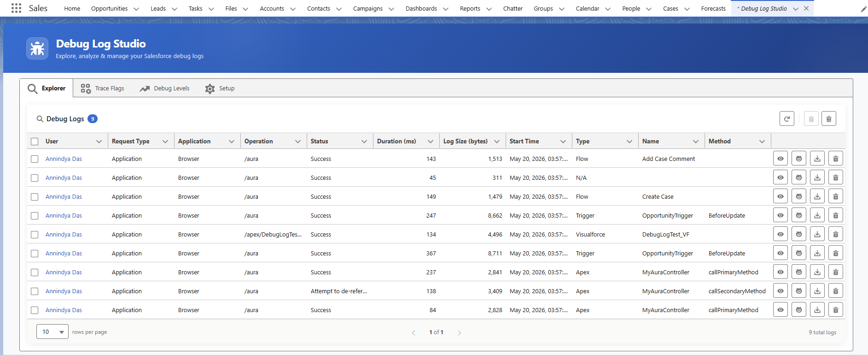This screenshot has height=355, width=868.
Task: Close the Debug Log Studio navigation tab
Action: [806, 8]
